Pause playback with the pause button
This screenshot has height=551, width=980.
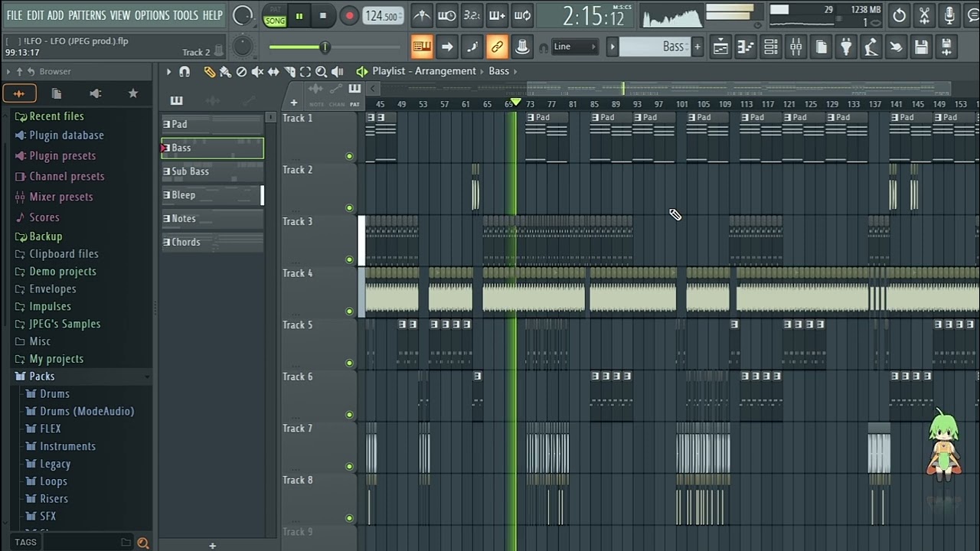tap(299, 15)
